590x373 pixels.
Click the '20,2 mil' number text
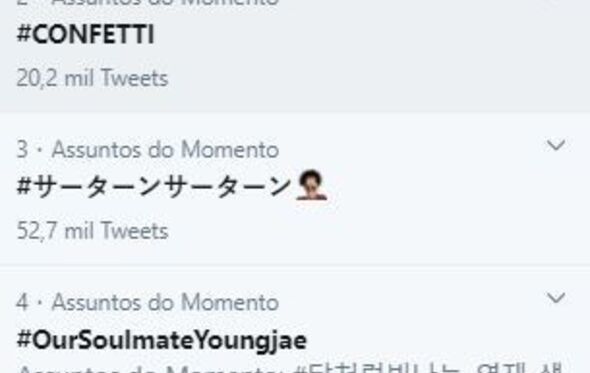[x=55, y=78]
